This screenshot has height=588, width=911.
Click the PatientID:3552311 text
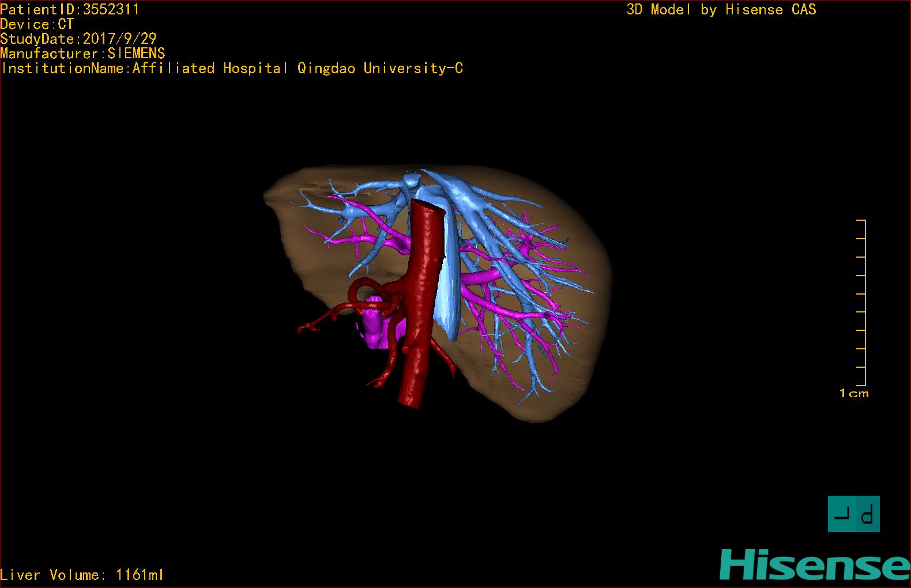[70, 9]
